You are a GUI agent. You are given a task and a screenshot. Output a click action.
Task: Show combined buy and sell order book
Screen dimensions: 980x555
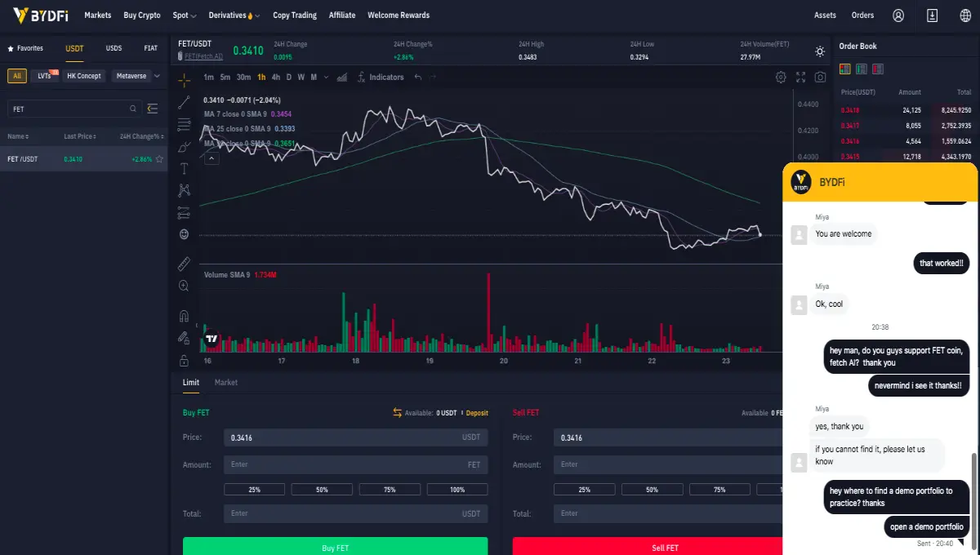[x=845, y=69]
